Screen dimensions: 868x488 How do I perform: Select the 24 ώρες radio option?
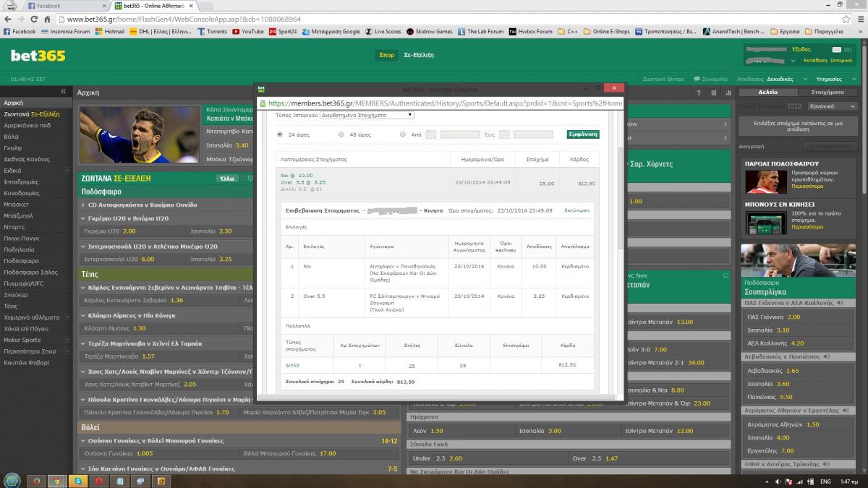coord(281,134)
